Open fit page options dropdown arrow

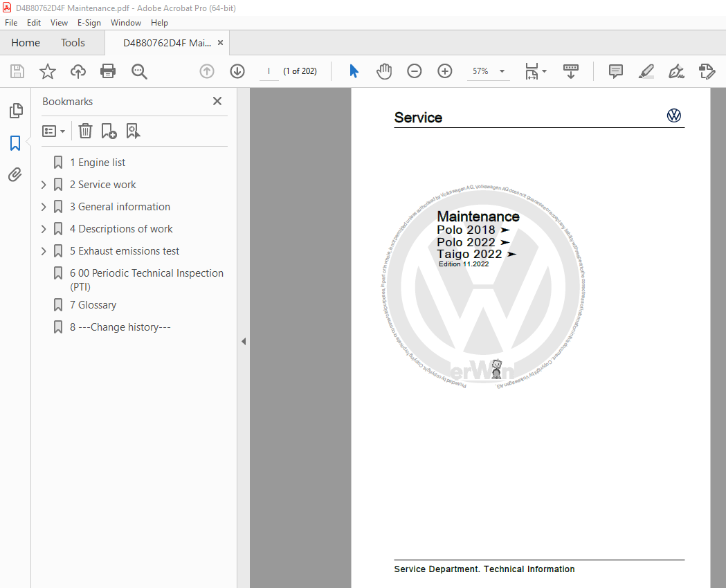(544, 71)
